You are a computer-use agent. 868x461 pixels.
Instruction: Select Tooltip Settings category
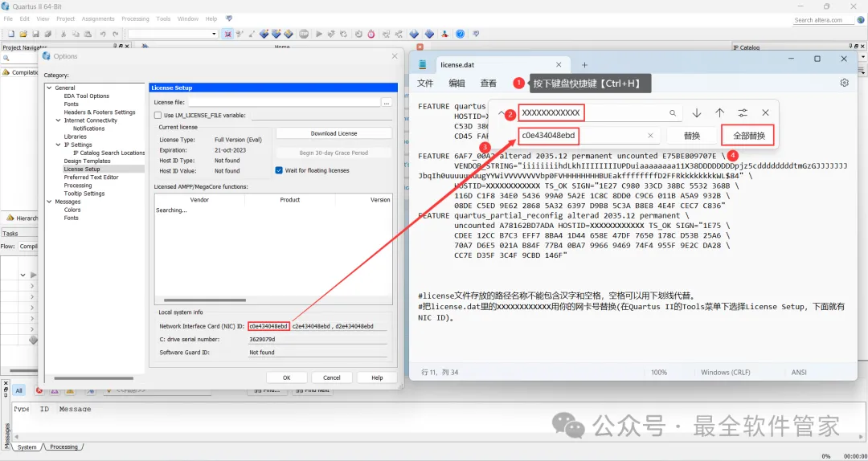point(84,193)
